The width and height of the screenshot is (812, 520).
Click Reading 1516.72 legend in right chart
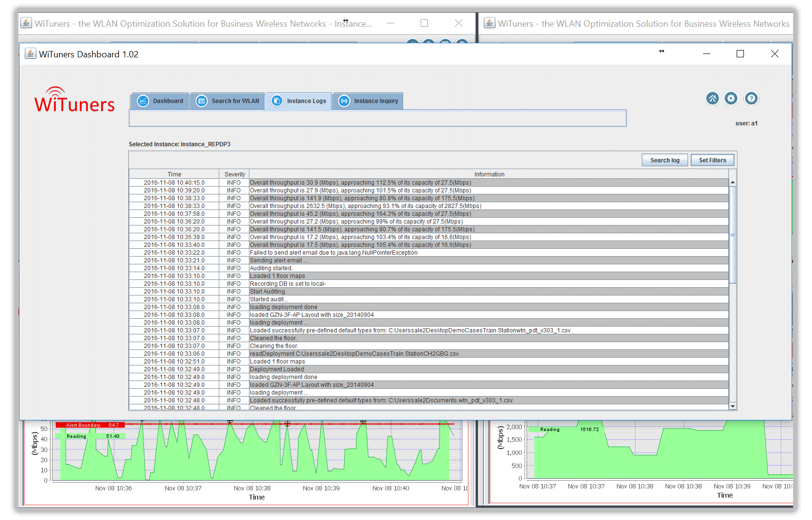[566, 429]
